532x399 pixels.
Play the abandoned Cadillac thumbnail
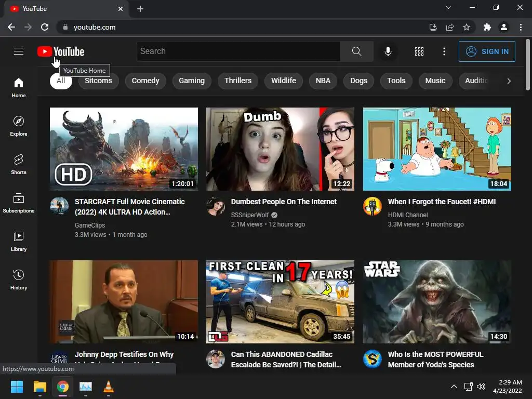pos(280,302)
